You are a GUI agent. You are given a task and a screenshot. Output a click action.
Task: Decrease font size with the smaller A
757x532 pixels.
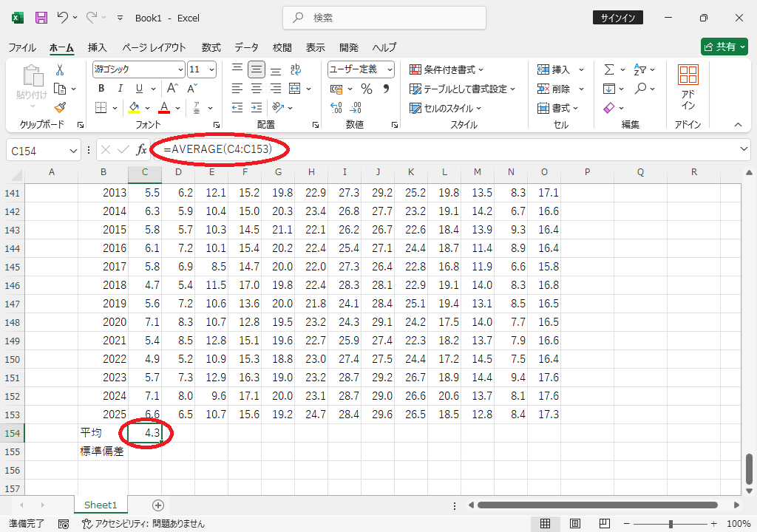pos(192,89)
